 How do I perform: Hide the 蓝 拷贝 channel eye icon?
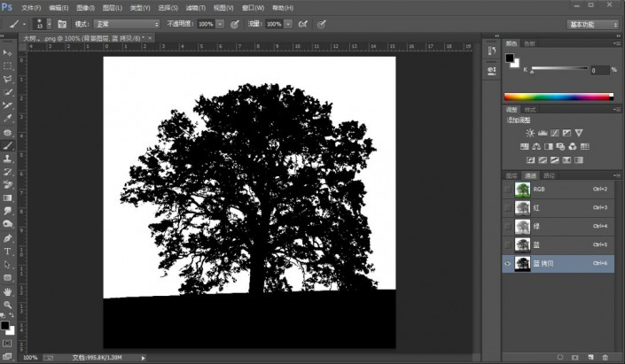click(x=507, y=263)
